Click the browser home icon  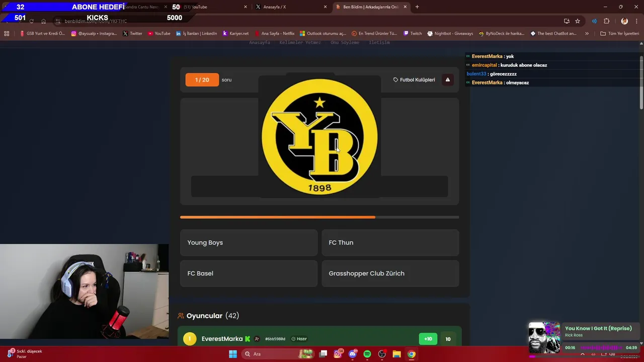pyautogui.click(x=43, y=21)
